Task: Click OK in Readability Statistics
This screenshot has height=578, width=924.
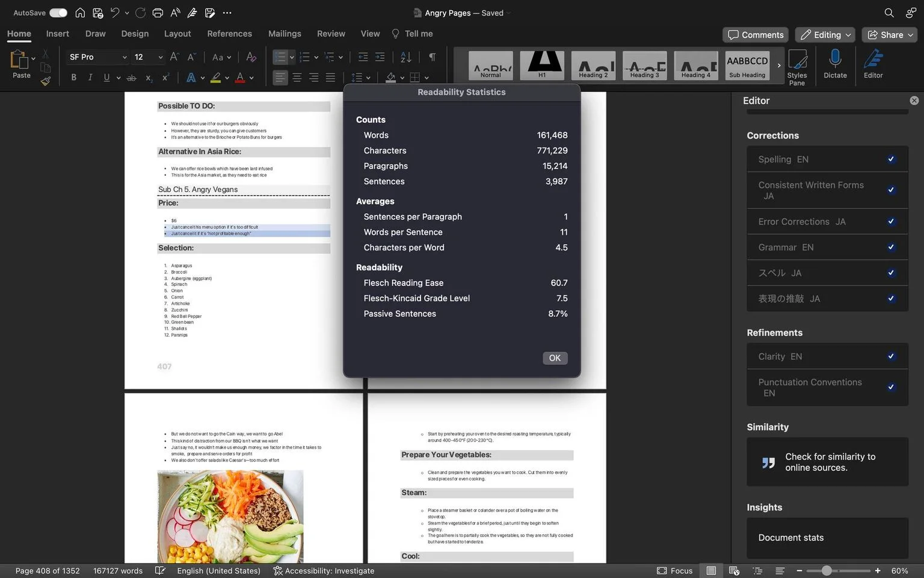Action: pyautogui.click(x=555, y=358)
